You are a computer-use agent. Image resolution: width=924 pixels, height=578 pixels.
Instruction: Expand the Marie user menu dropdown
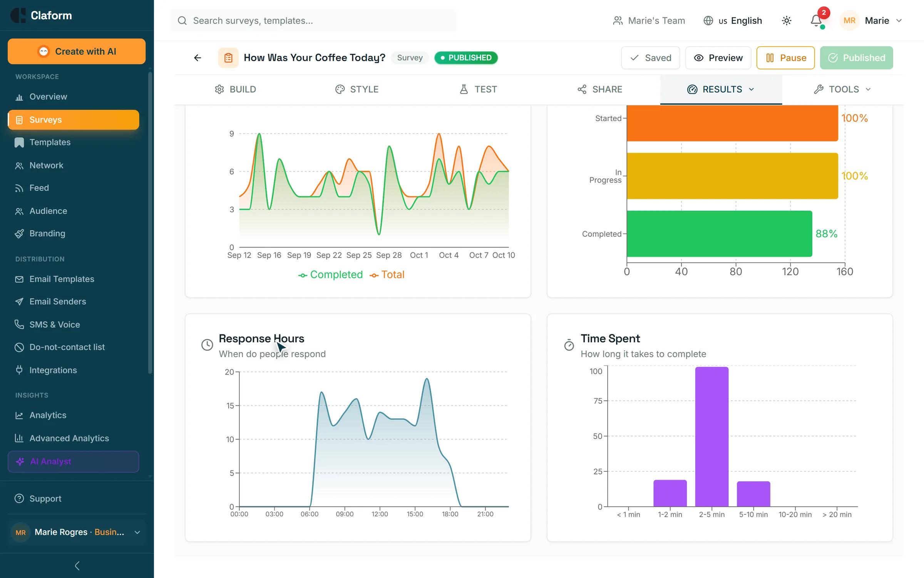click(x=871, y=20)
